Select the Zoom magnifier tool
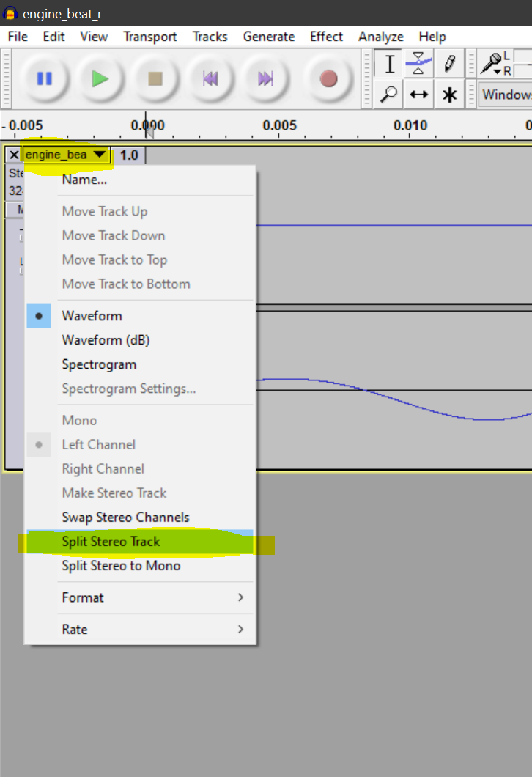Viewport: 532px width, 777px height. coord(389,94)
